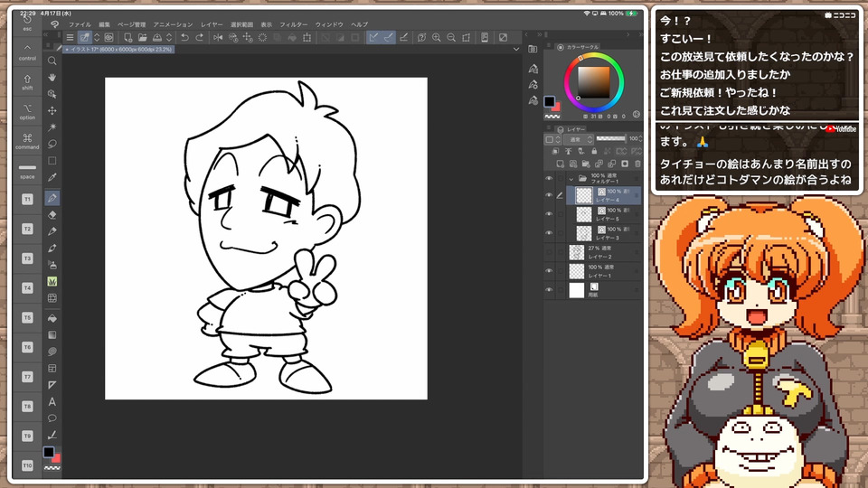Image resolution: width=868 pixels, height=488 pixels.
Task: Click the Redo arrow in command bar
Action: [199, 37]
